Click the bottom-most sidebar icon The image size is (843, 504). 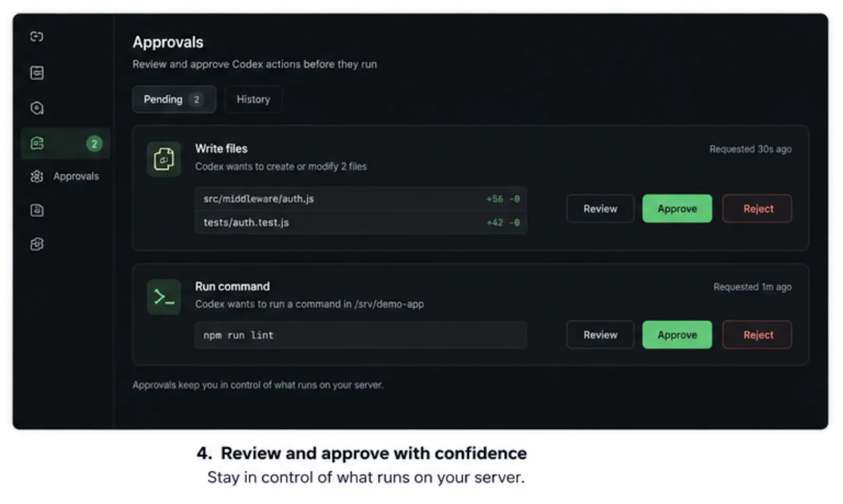36,244
